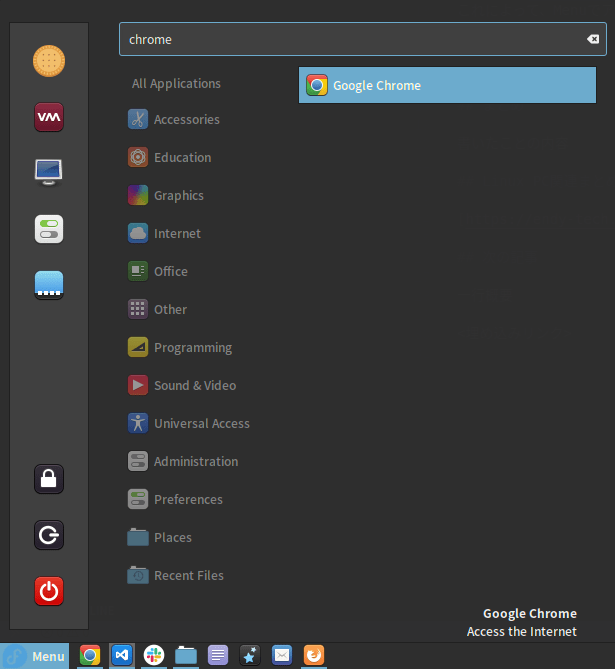Open the mail client on taskbar
The image size is (615, 669).
(x=282, y=655)
